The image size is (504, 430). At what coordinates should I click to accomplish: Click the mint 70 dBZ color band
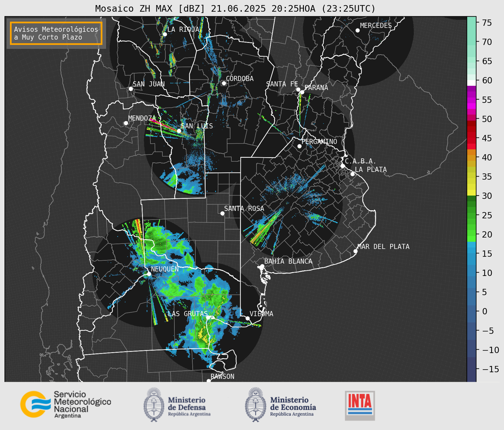click(471, 42)
